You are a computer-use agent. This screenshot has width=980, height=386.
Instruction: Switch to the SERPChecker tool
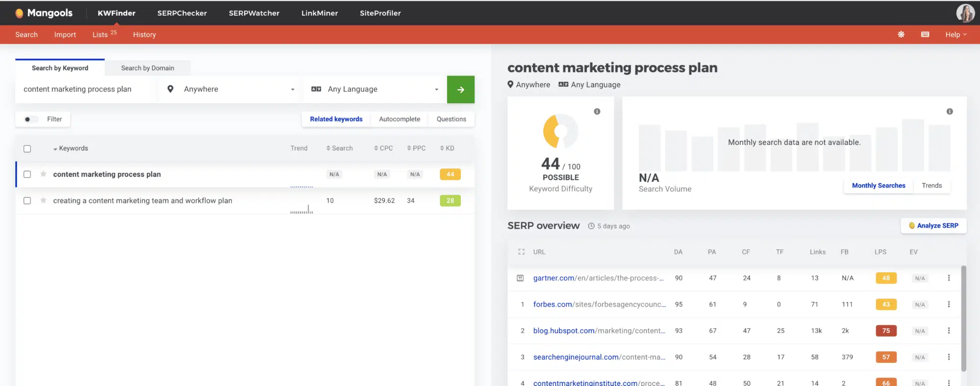182,13
